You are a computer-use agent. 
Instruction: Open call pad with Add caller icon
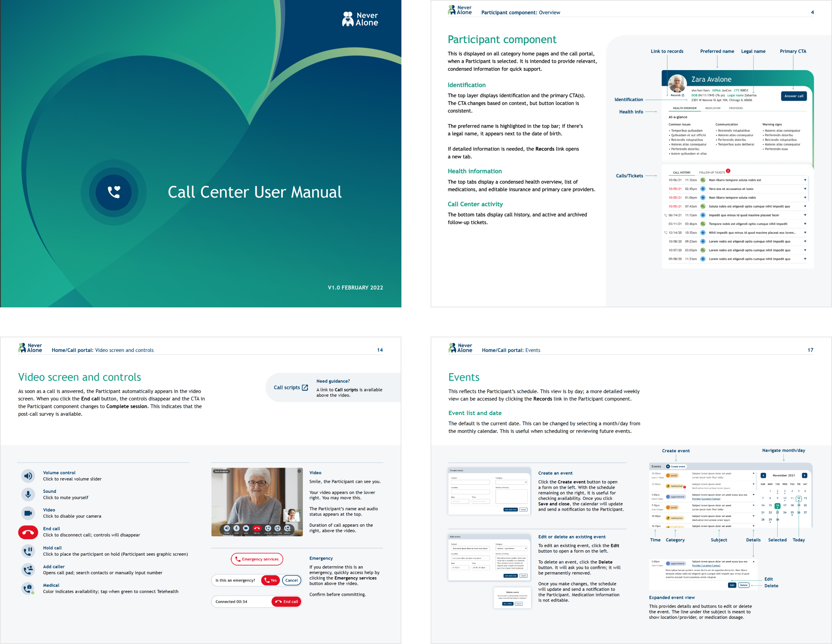point(28,570)
